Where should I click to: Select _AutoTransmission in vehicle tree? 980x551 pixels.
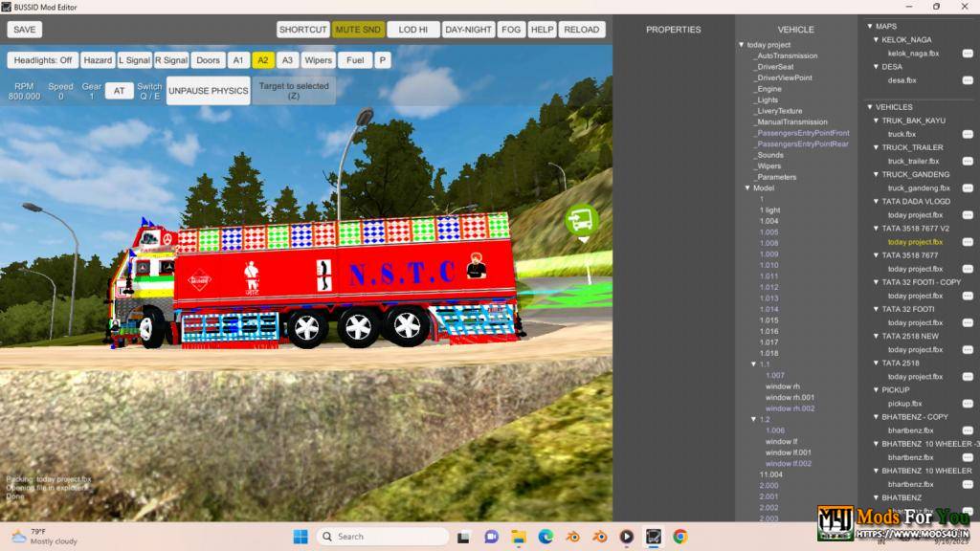[x=787, y=55]
